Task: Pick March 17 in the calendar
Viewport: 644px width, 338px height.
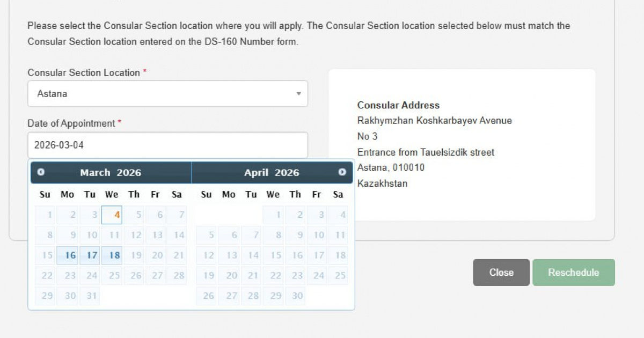Action: click(90, 255)
